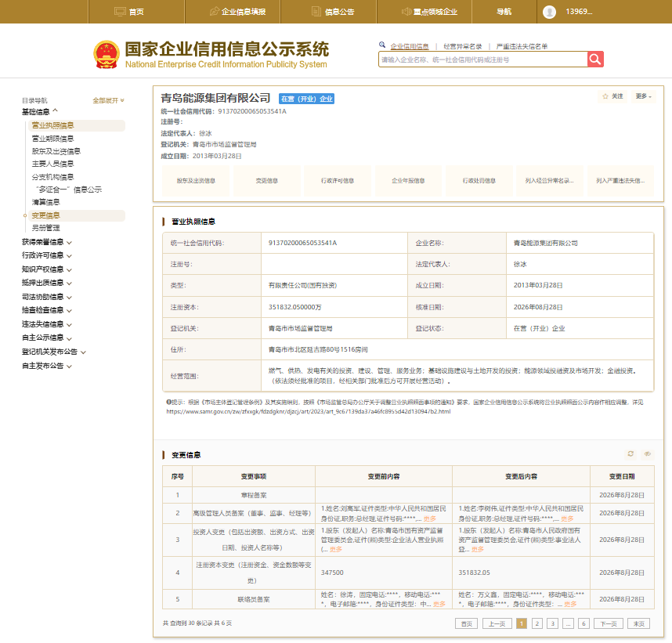
Task: Click the red search magnifier button
Action: pos(595,60)
